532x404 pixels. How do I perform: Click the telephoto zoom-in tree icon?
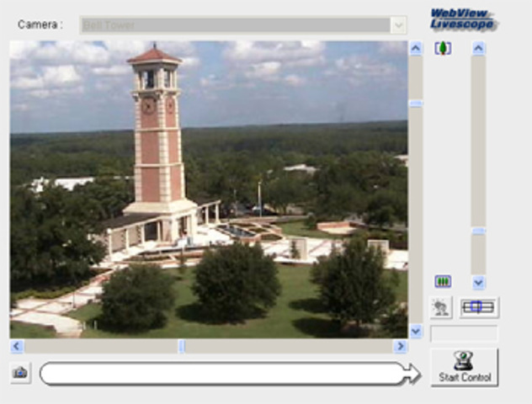[x=443, y=48]
